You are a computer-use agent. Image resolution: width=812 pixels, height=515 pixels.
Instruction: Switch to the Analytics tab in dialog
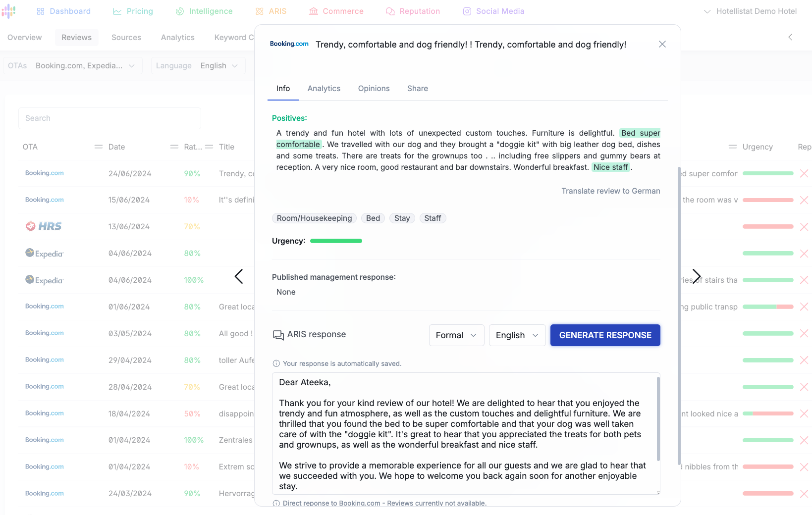tap(324, 89)
